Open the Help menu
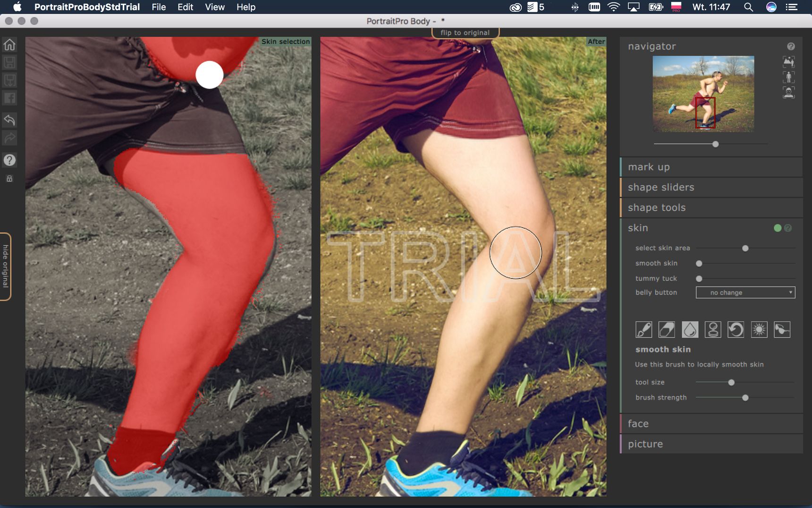 coord(246,7)
